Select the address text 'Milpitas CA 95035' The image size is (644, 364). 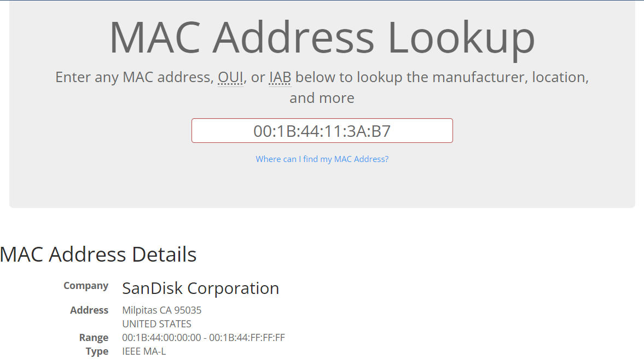point(161,310)
